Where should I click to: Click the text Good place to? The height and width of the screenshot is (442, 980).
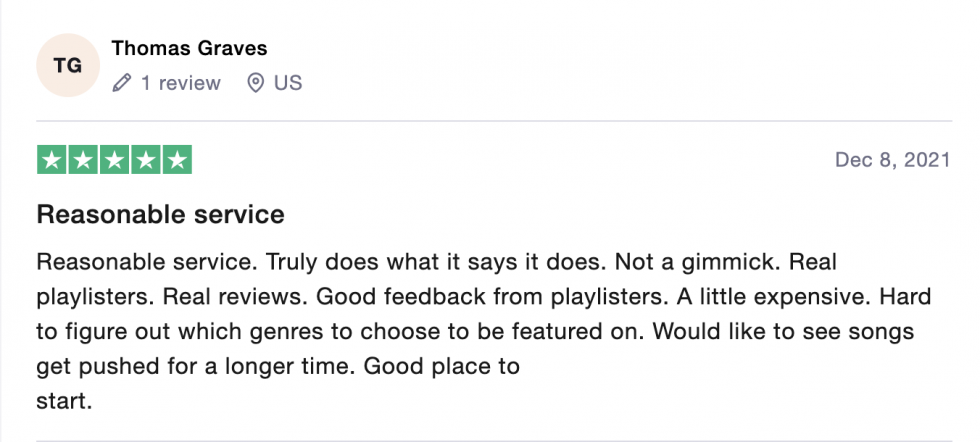point(442,366)
